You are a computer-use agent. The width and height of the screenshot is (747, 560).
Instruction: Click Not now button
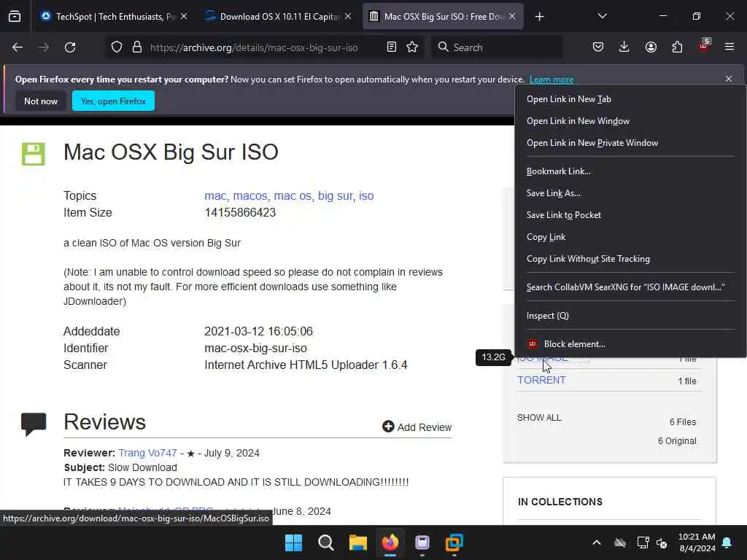click(41, 101)
